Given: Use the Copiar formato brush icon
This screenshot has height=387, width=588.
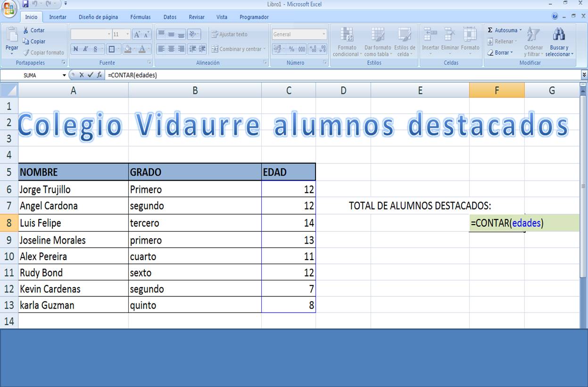Looking at the screenshot, I should [x=27, y=52].
